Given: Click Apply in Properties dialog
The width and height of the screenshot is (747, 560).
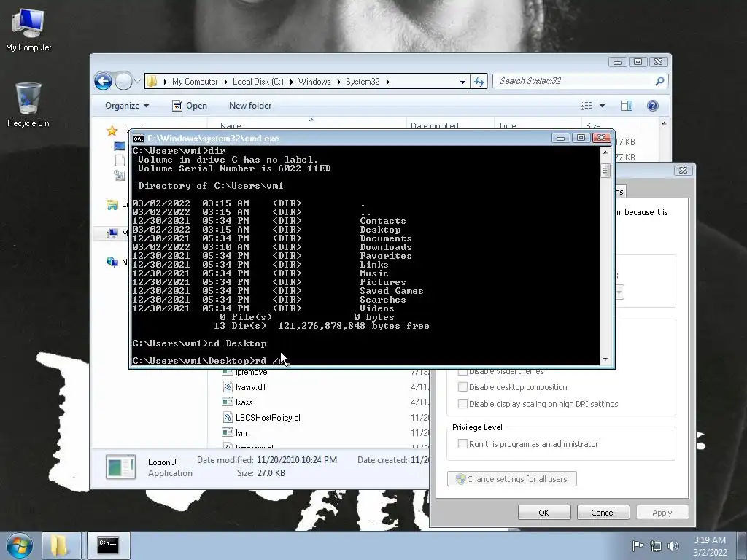Looking at the screenshot, I should [662, 513].
